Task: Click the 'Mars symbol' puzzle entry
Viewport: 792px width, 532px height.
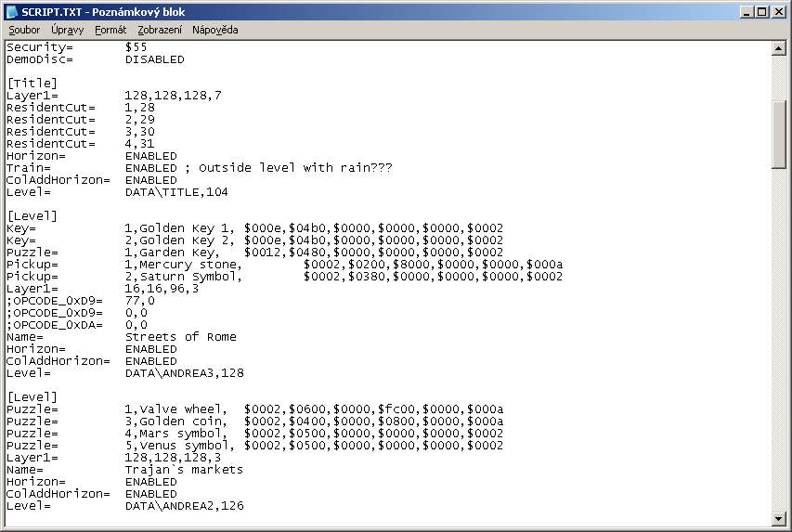Action: pos(183,434)
